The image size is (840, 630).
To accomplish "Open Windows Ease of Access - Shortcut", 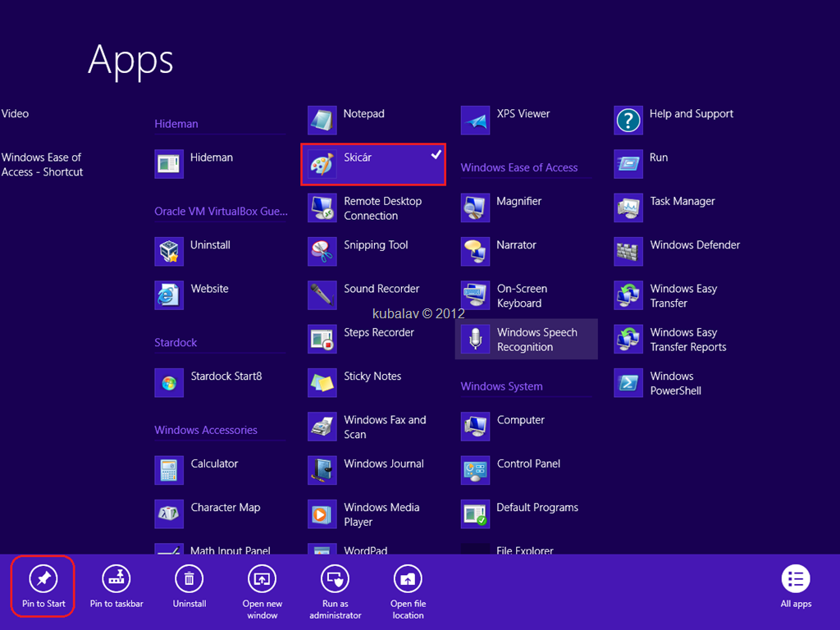I will point(42,164).
